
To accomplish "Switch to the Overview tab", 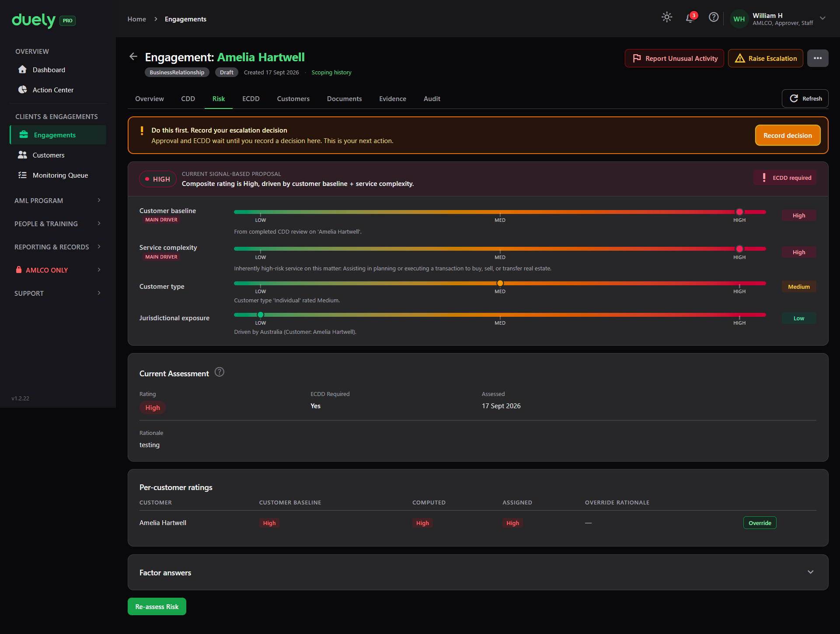I will [x=150, y=99].
